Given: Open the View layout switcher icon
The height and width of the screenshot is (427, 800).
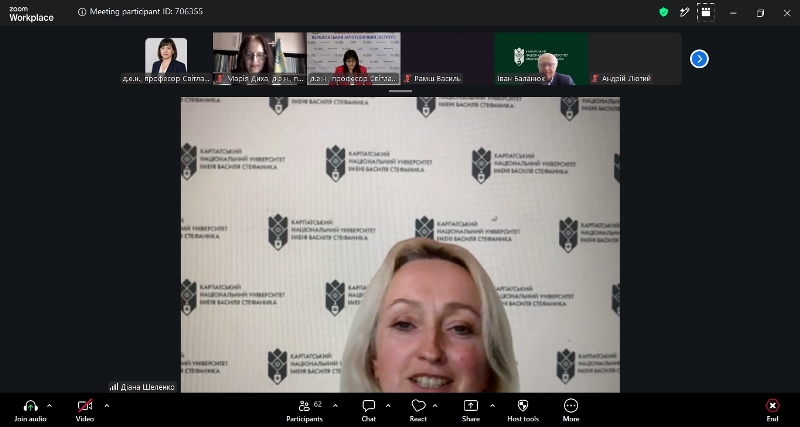Looking at the screenshot, I should (x=706, y=12).
